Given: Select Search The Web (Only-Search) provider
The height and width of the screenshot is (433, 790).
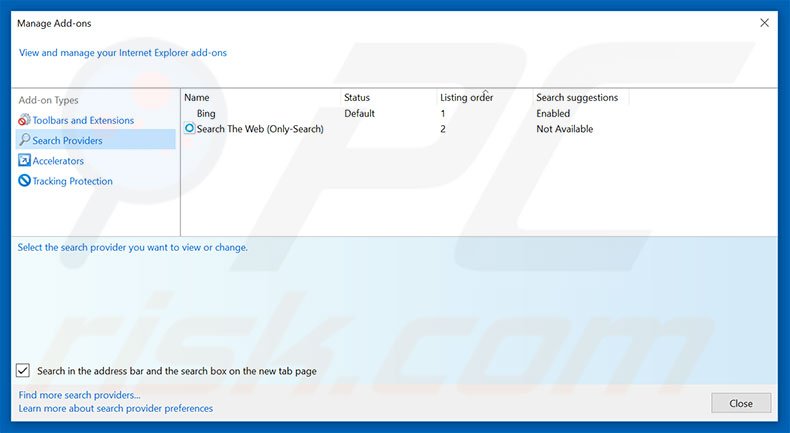Looking at the screenshot, I should tap(407, 129).
